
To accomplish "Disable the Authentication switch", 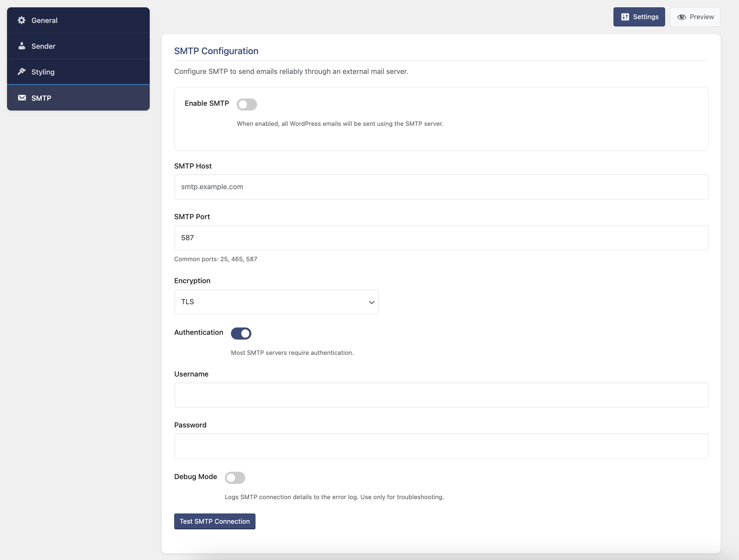I will coord(241,334).
